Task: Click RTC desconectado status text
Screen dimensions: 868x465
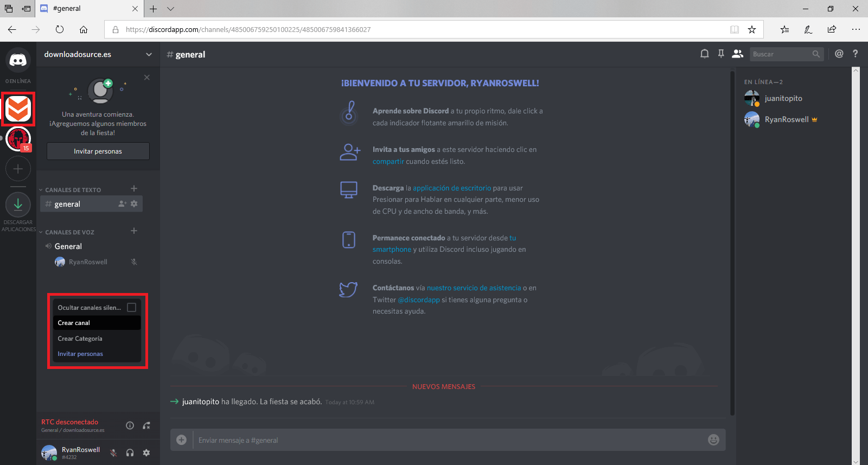Action: (70, 422)
